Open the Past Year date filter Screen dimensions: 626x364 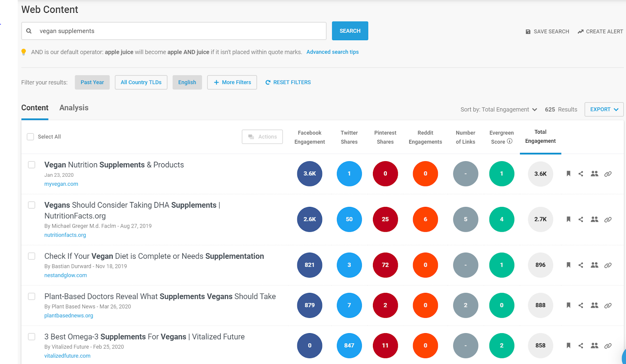pyautogui.click(x=92, y=82)
